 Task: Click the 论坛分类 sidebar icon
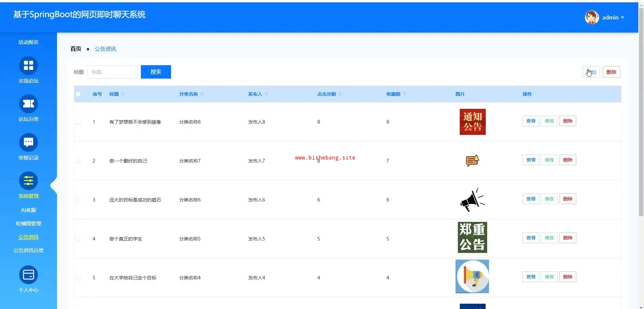point(29,104)
